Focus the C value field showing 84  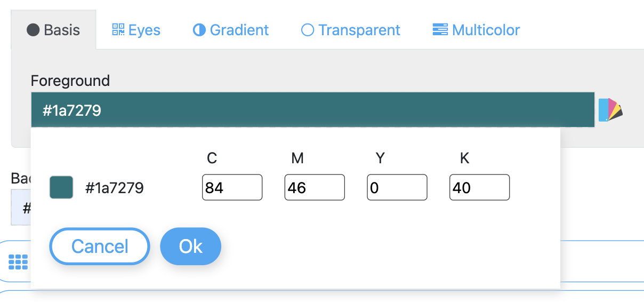(x=232, y=188)
